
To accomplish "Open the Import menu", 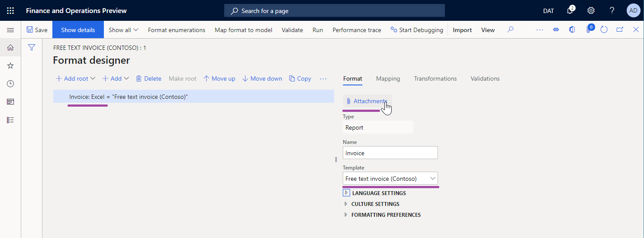I will pos(462,30).
